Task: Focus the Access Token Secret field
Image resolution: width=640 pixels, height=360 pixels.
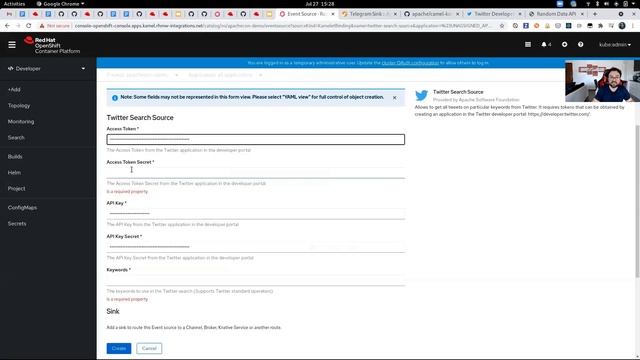Action: (256, 173)
